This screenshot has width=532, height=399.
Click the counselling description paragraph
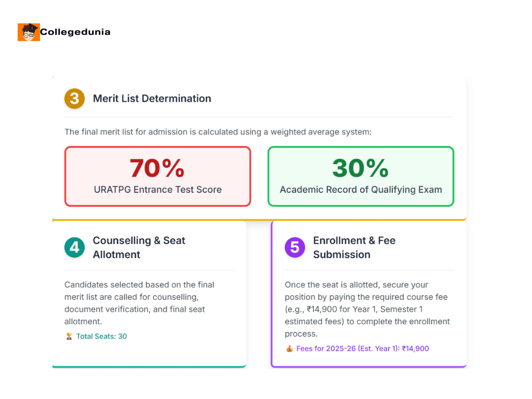pyautogui.click(x=139, y=303)
